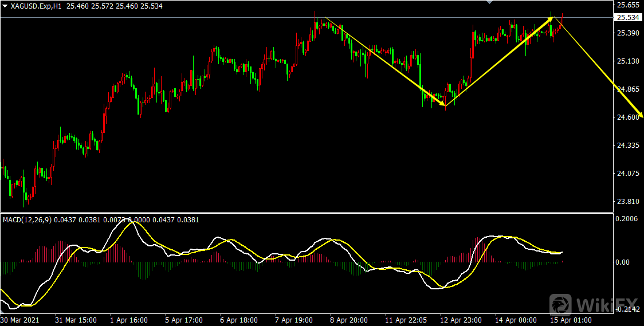Click the 30 Mar 2021 date label
Image resolution: width=644 pixels, height=326 pixels.
(21, 320)
